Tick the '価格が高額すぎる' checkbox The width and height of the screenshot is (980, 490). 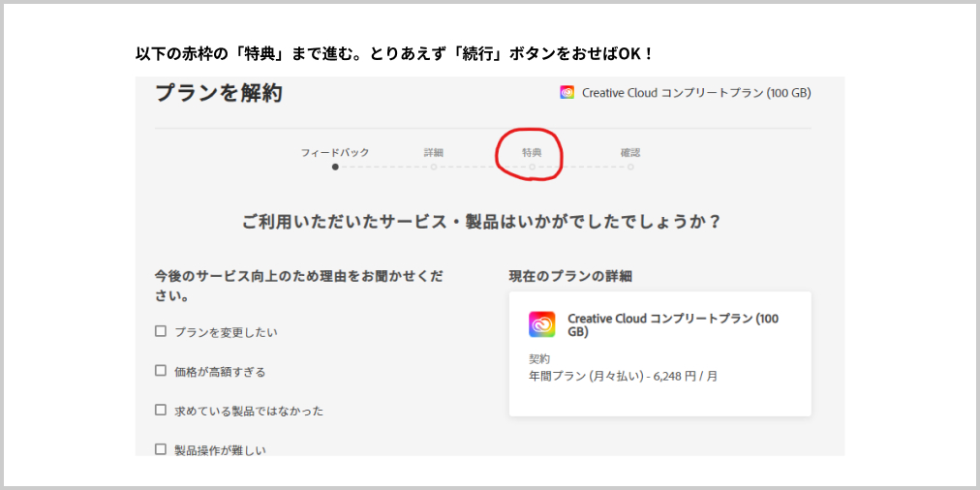click(161, 371)
